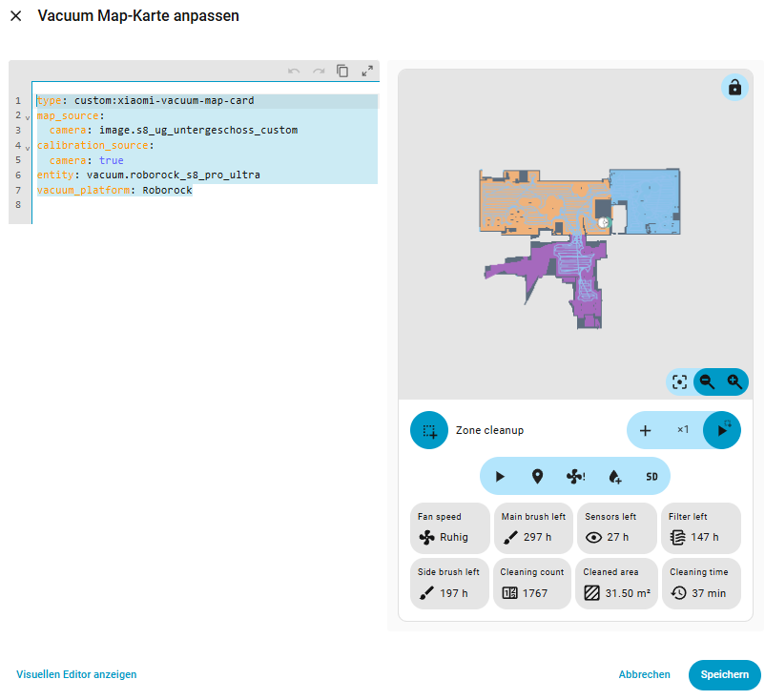Start vacuum with the play icon in the icon row
765x700 pixels.
coord(500,476)
